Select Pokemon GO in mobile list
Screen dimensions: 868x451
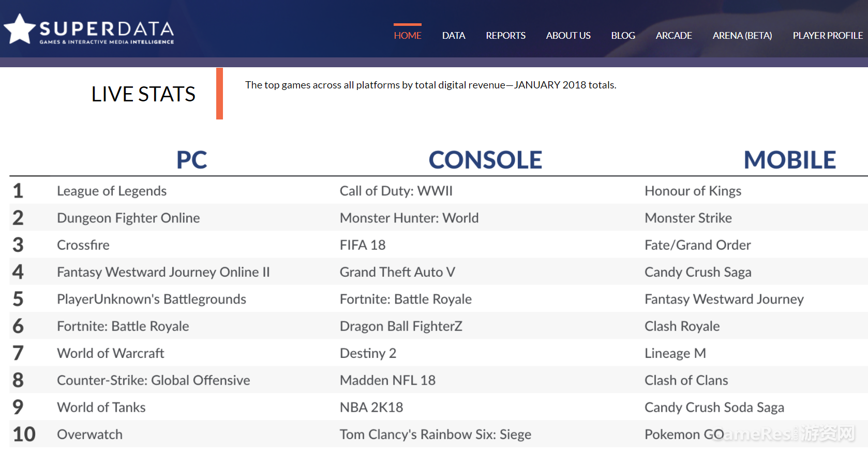684,434
